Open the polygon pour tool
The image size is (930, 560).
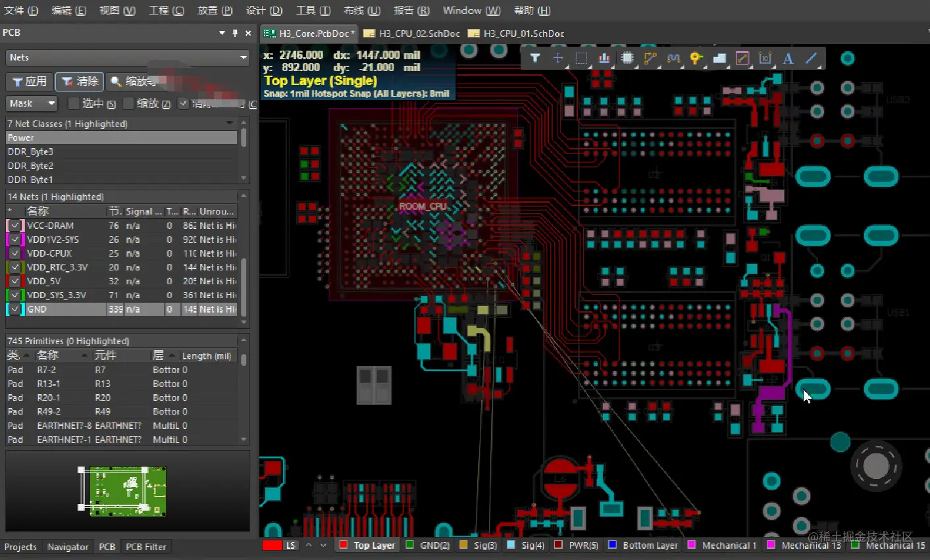(719, 58)
